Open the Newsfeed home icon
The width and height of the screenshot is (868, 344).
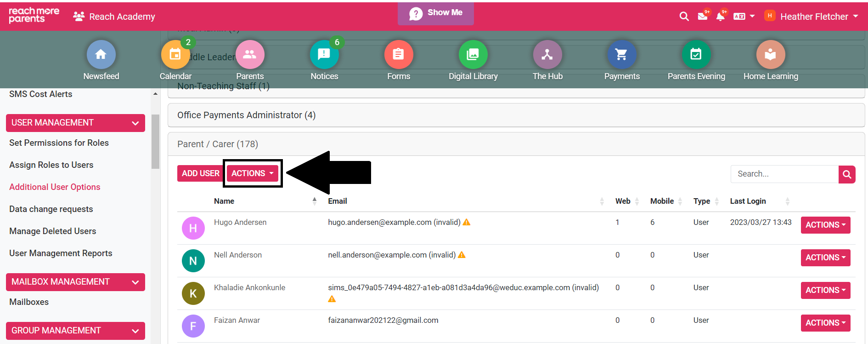point(101,55)
